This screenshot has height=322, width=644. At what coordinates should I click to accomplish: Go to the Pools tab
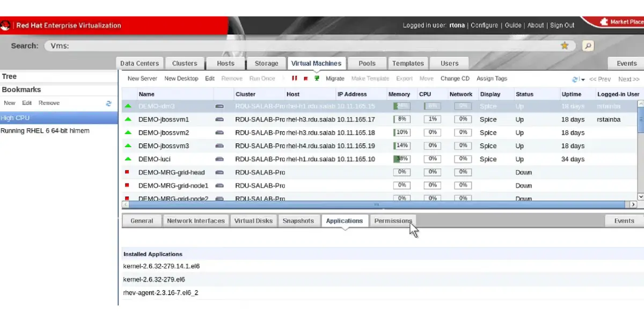(x=367, y=63)
